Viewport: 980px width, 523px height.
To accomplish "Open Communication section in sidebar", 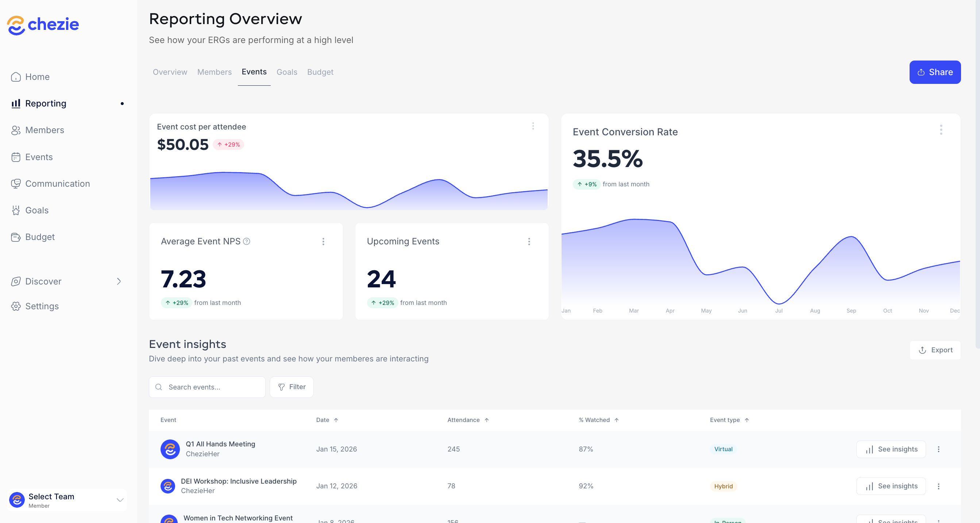I will (x=57, y=184).
